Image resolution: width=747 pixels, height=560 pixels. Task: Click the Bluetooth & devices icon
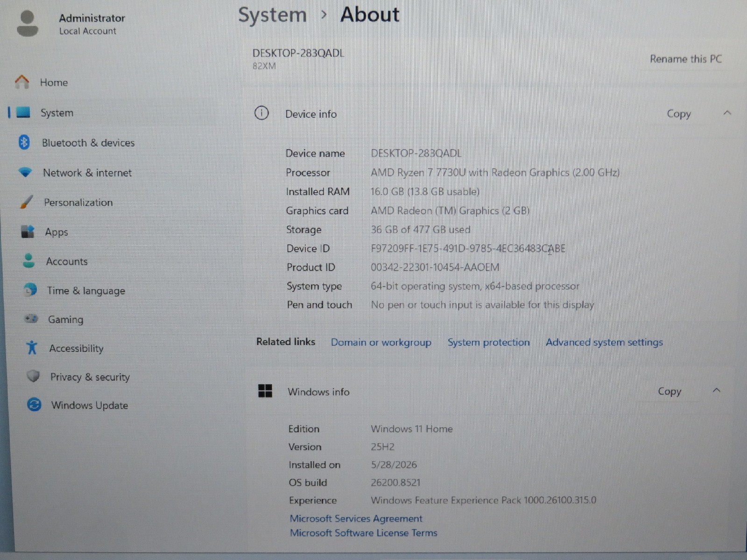point(24,142)
